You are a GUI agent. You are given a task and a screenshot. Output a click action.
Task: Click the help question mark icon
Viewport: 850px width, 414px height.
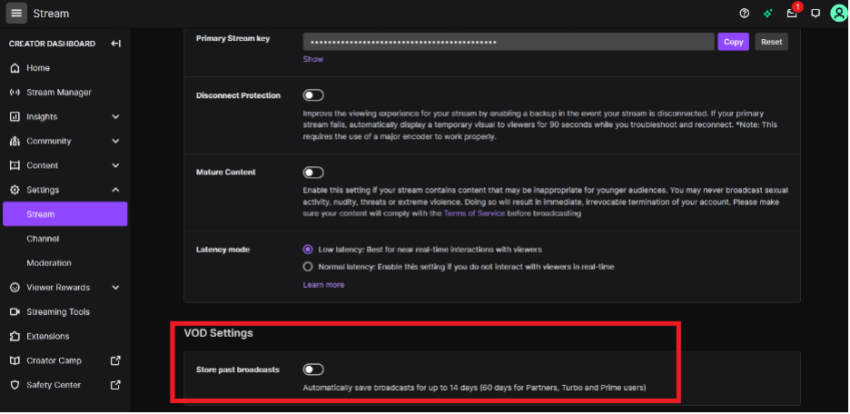[x=744, y=13]
